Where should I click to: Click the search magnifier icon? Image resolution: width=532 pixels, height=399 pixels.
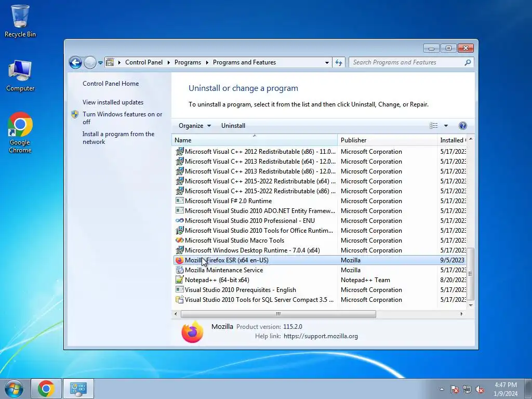coord(468,62)
